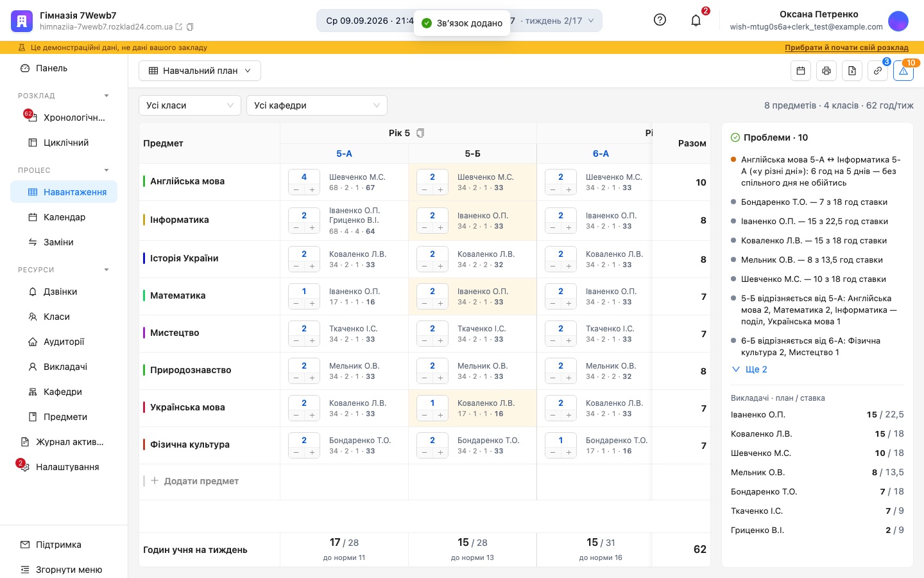
Task: Copy the Рік 5 plan icon
Action: click(x=420, y=133)
